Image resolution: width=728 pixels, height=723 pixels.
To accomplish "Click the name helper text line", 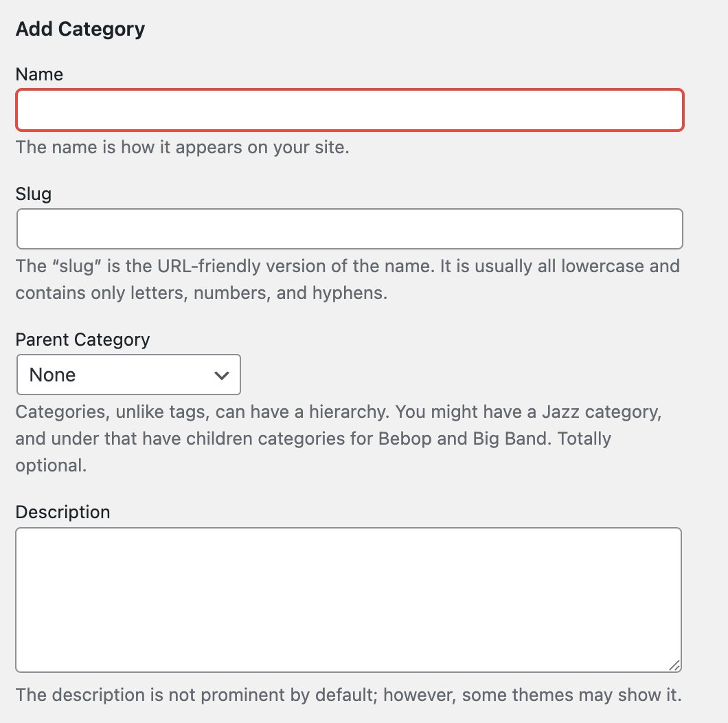I will [x=183, y=147].
